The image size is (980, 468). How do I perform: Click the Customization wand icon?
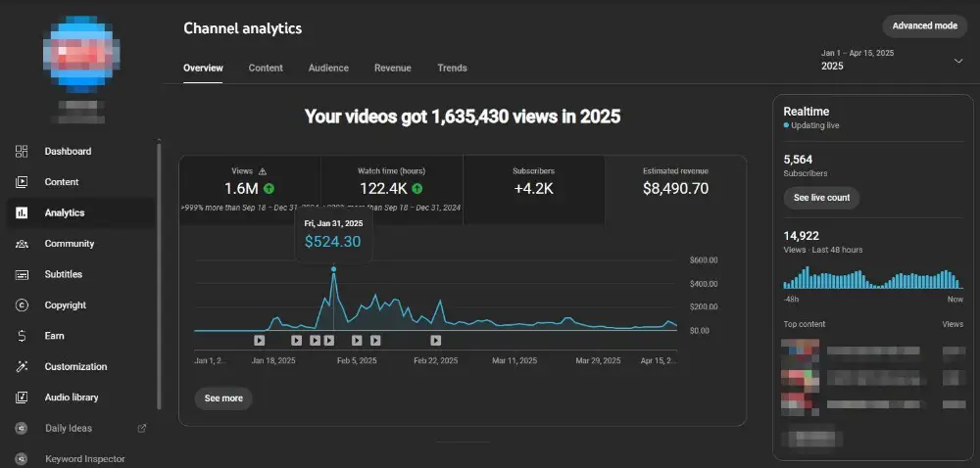22,366
